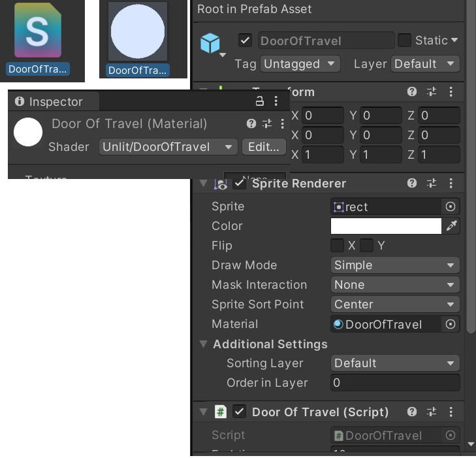Disable the Sprite Renderer component checkbox

click(239, 184)
